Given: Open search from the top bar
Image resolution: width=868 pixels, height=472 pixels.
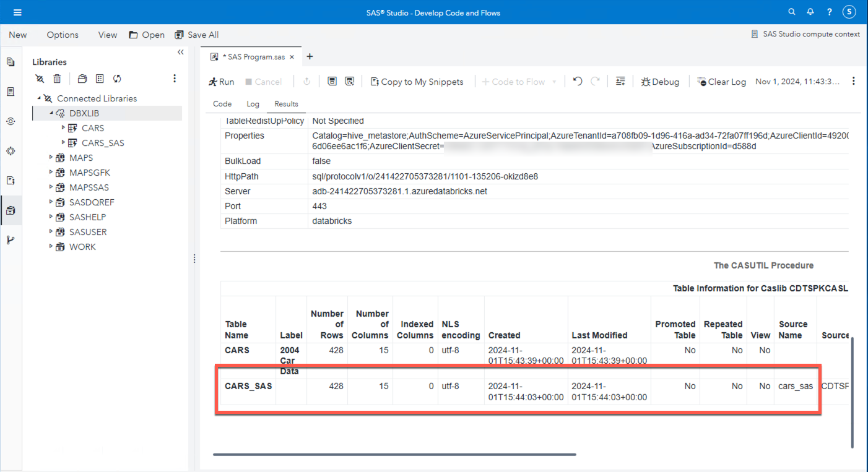Looking at the screenshot, I should pyautogui.click(x=791, y=12).
